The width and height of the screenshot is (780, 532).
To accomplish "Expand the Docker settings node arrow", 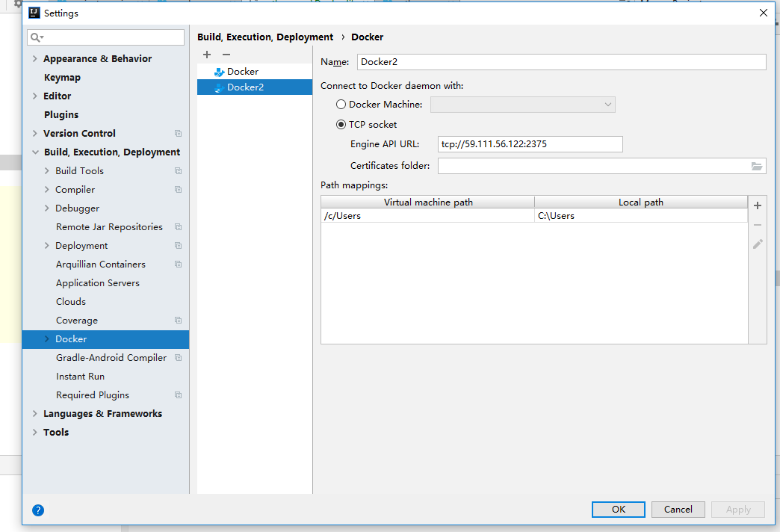I will click(x=47, y=339).
